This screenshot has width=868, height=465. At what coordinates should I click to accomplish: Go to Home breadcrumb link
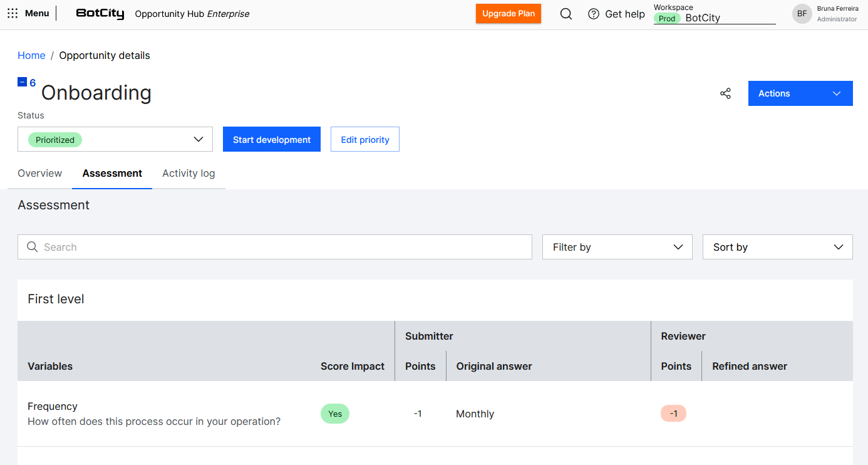click(31, 55)
